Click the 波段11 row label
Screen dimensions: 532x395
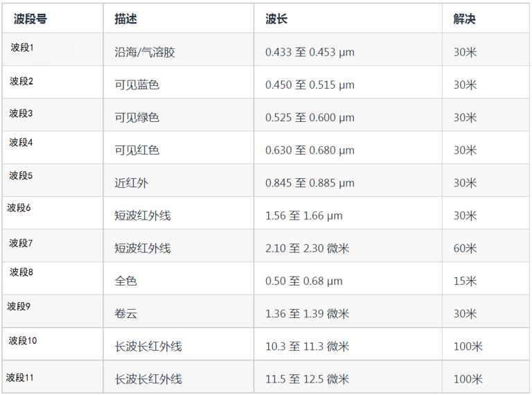pos(20,378)
